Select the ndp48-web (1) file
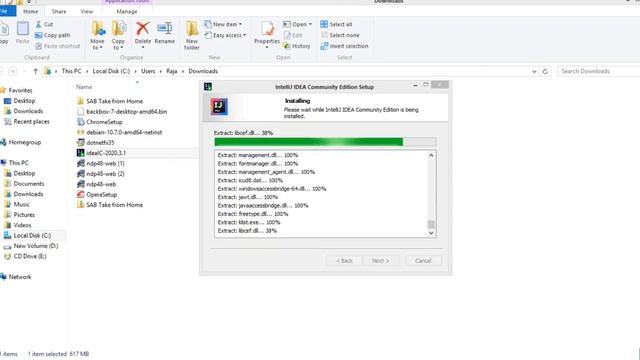Image resolution: width=640 pixels, height=360 pixels. click(x=101, y=163)
